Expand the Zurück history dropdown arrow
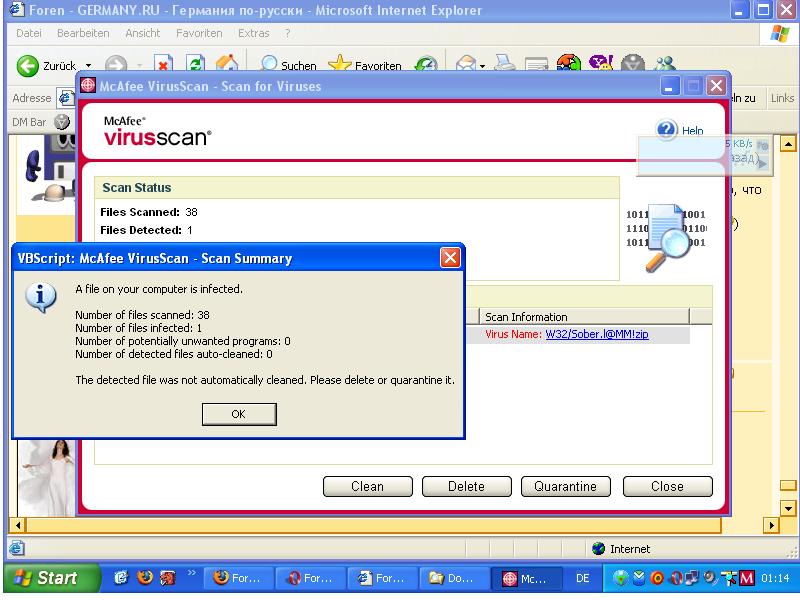Image resolution: width=800 pixels, height=600 pixels. 88,66
